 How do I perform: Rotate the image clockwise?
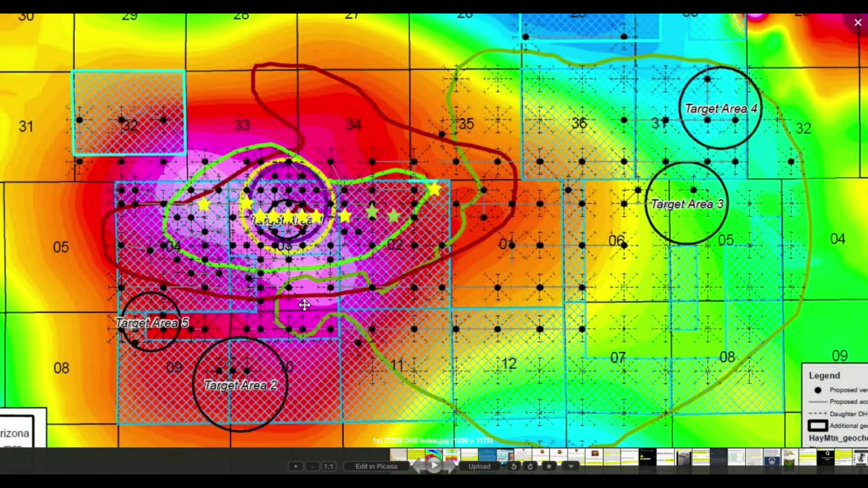[530, 466]
